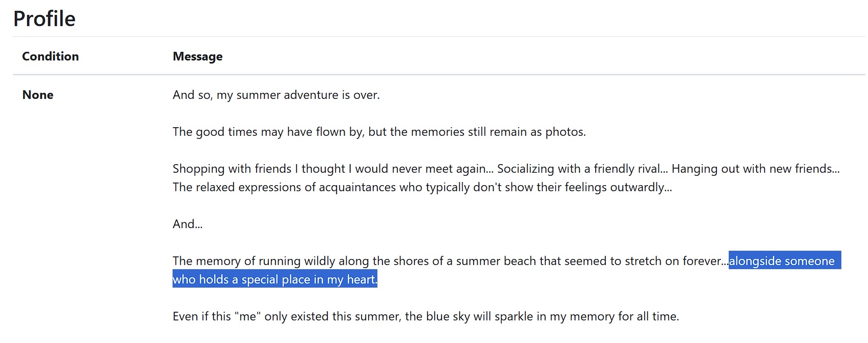Click the highlighted text "alongside someone"
The image size is (868, 343).
[781, 261]
